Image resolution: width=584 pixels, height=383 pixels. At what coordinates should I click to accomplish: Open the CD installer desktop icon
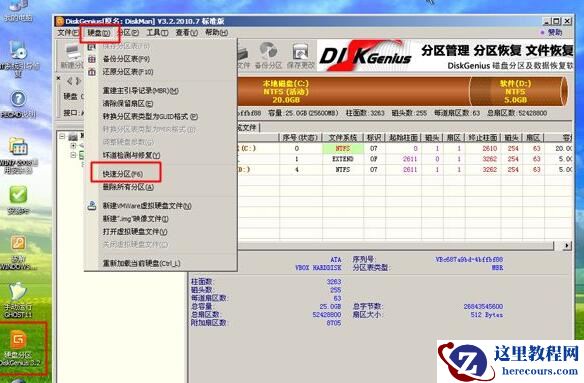coord(18,59)
